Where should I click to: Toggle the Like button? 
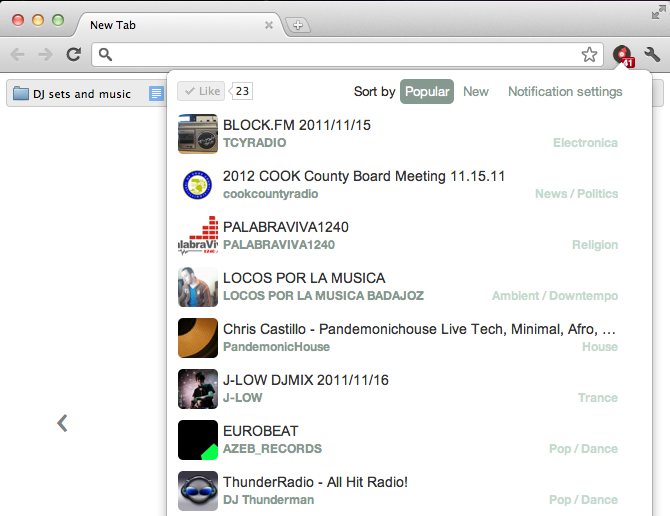pyautogui.click(x=201, y=91)
